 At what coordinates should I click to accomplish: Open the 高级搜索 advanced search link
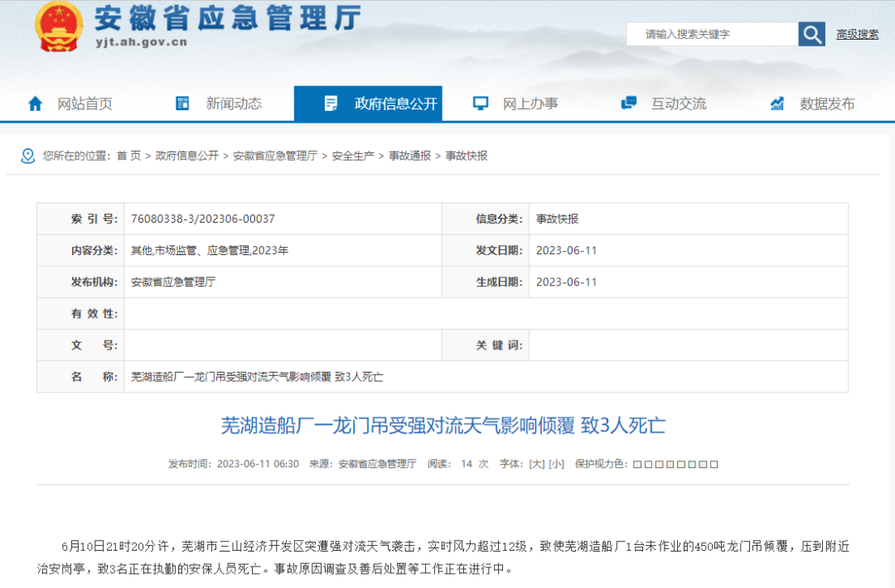click(857, 34)
